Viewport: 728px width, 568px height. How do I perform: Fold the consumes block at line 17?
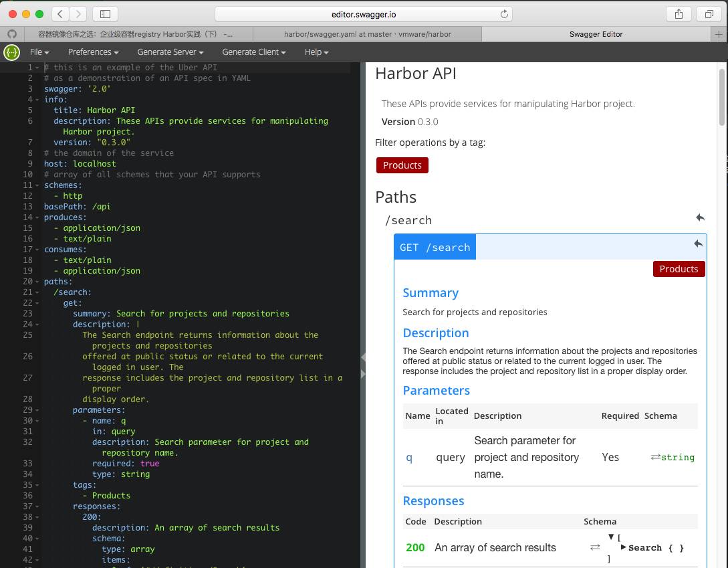click(x=37, y=250)
